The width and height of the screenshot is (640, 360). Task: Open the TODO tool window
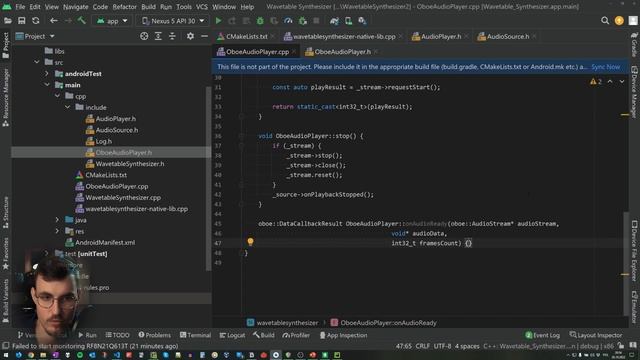point(118,335)
